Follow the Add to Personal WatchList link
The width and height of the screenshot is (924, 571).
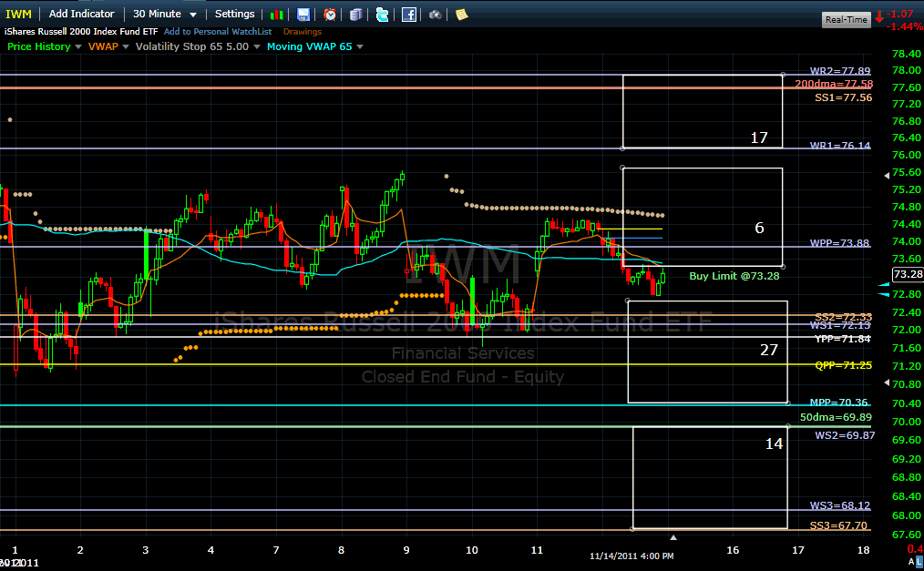tap(218, 32)
